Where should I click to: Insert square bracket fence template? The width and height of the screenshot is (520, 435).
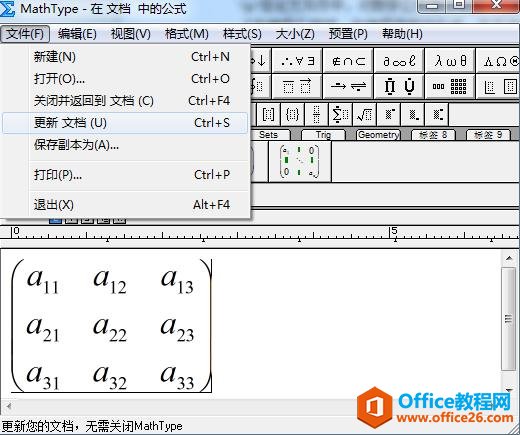pos(268,115)
